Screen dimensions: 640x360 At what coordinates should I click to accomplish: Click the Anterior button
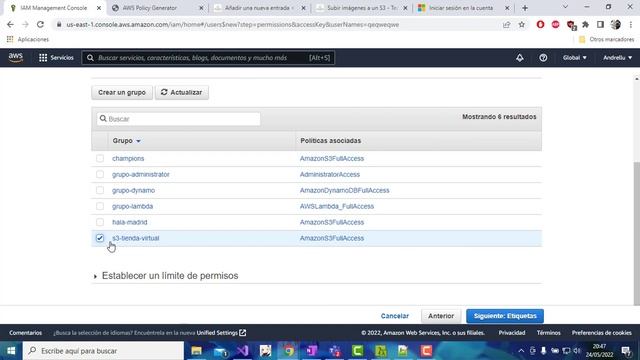coord(441,316)
